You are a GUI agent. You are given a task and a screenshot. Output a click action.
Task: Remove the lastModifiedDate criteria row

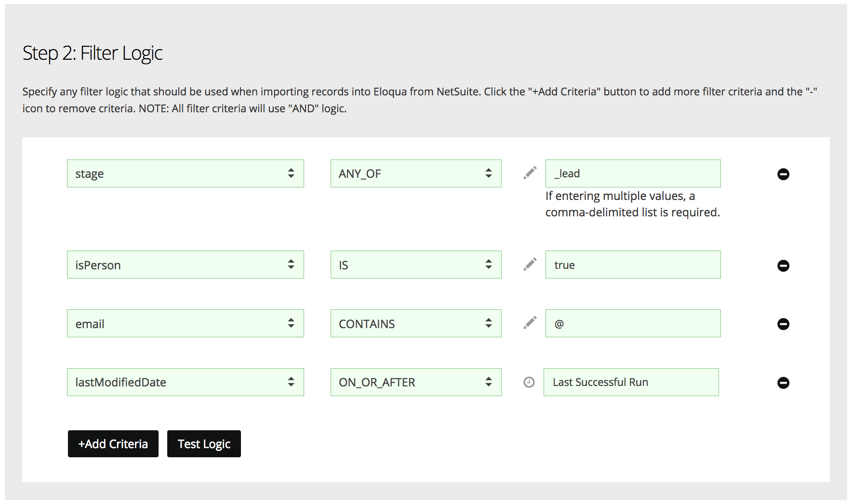click(x=783, y=383)
